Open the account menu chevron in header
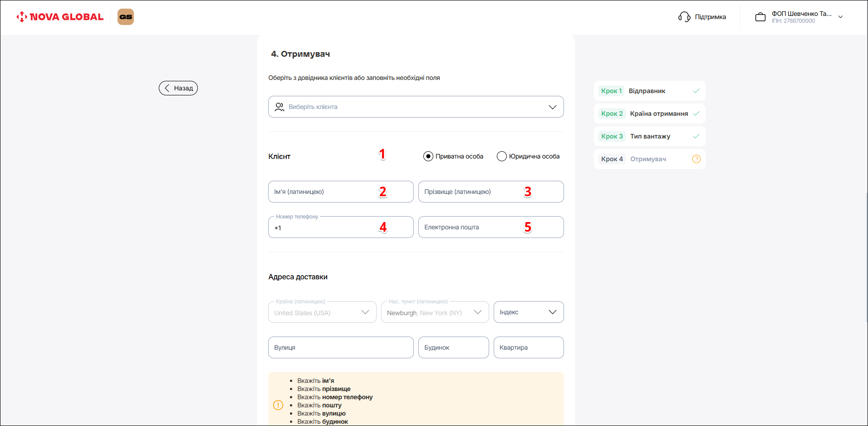Viewport: 868px width, 426px height. 840,17
